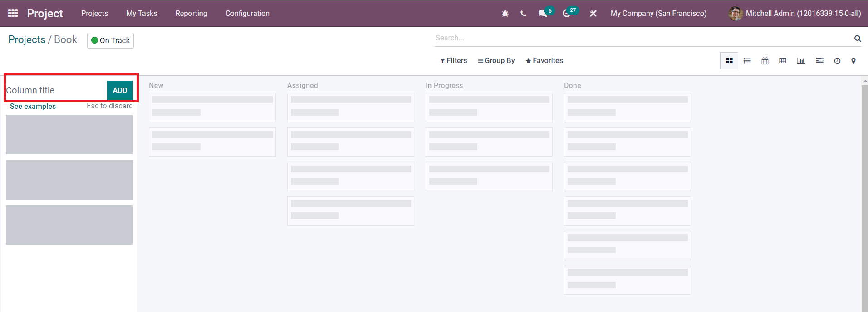Click the On Track status button
This screenshot has height=312, width=868.
click(x=110, y=40)
